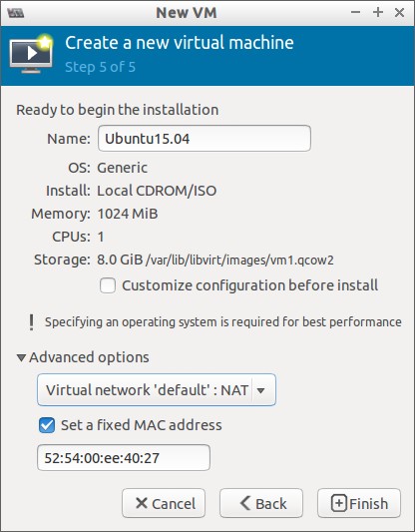The width and height of the screenshot is (415, 532).
Task: Click the storage path vm1.qcow2 text
Action: tap(239, 261)
